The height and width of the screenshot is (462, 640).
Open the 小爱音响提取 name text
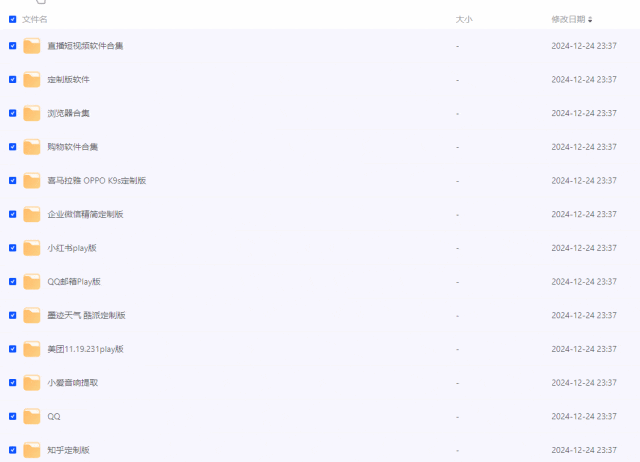pyautogui.click(x=73, y=382)
